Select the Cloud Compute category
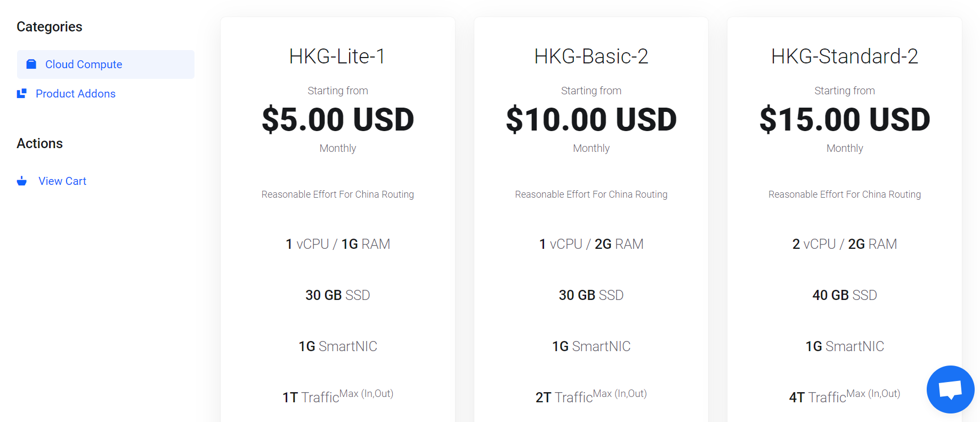 [106, 64]
